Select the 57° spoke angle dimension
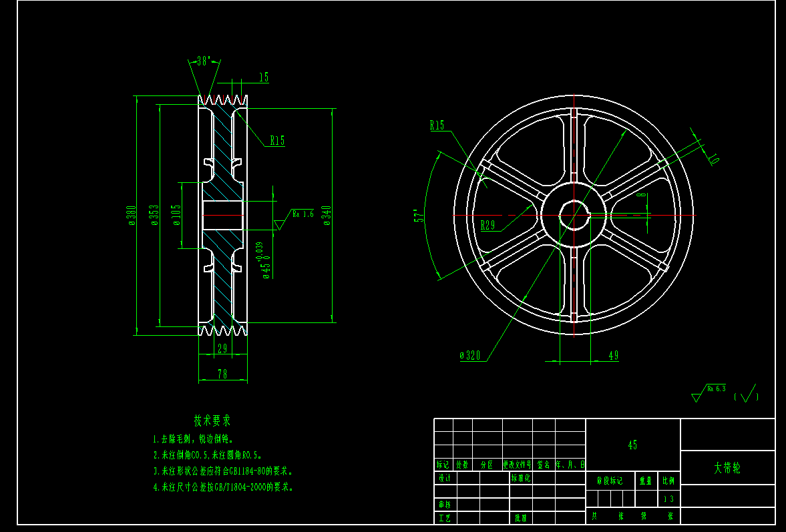The image size is (786, 532). [419, 216]
